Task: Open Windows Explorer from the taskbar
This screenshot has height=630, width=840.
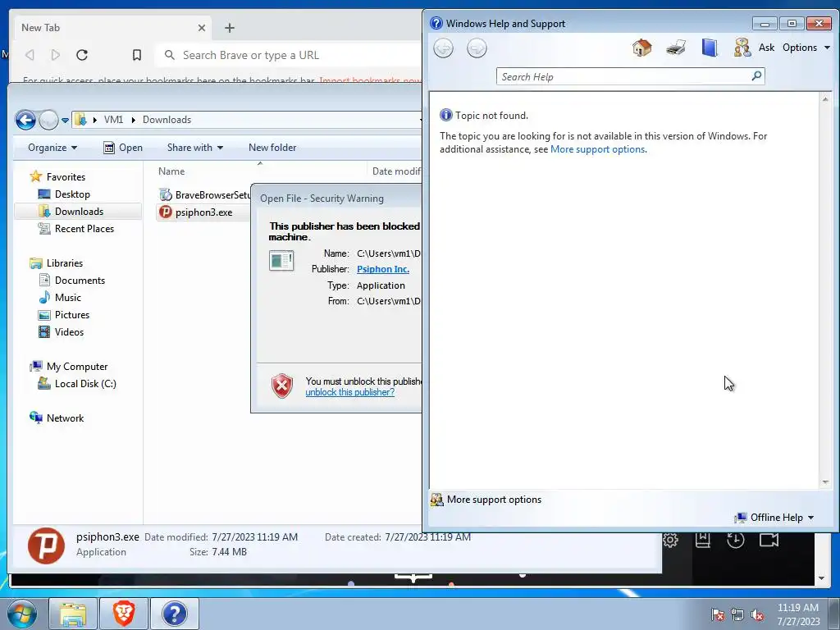Action: pos(73,614)
